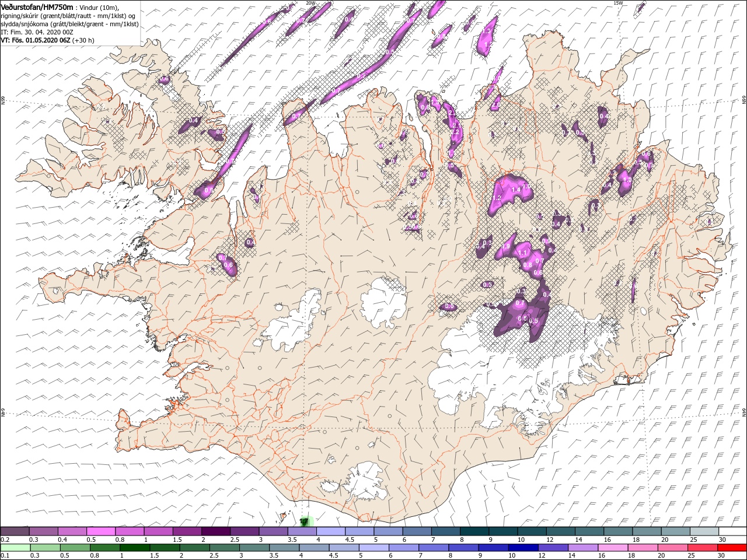Select bright pink snow-scale swatch between 0.5 and 0.8
The width and height of the screenshot is (747, 560).
(x=100, y=531)
